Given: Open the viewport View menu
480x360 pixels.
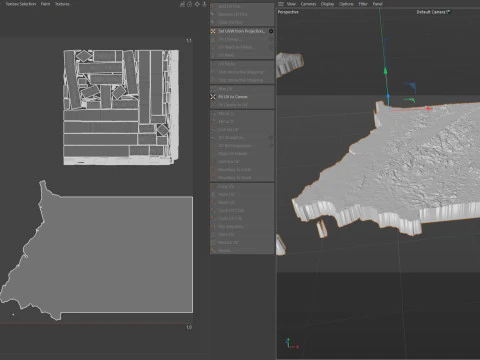Looking at the screenshot, I should click(291, 4).
